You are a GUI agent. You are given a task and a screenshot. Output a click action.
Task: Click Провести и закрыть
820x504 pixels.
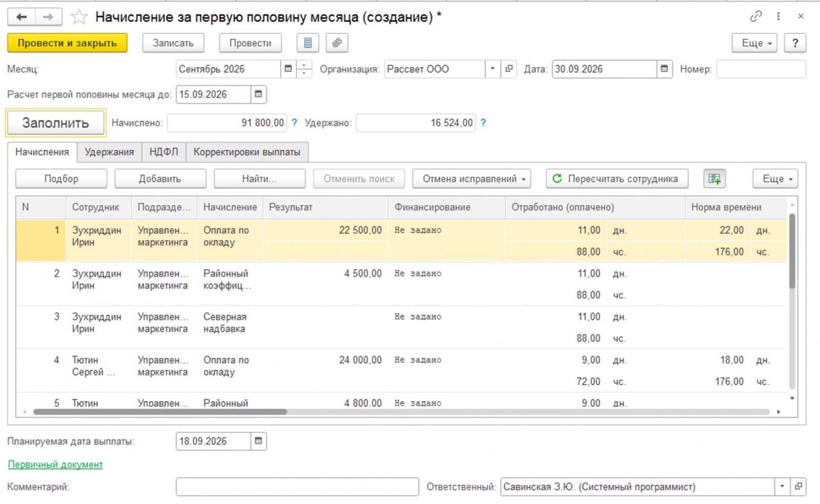tap(67, 43)
